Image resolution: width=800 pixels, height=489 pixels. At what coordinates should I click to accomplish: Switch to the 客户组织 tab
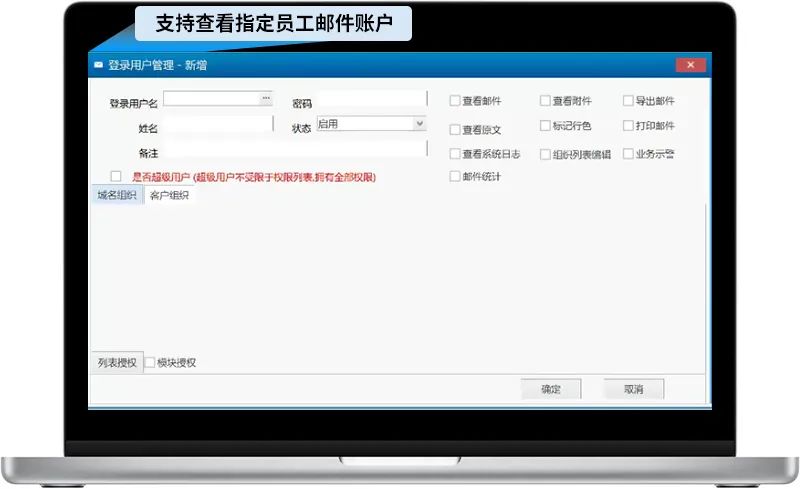[x=169, y=195]
